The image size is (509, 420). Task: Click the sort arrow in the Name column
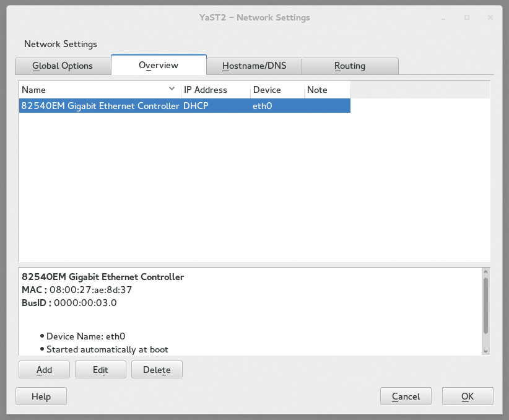coord(172,89)
